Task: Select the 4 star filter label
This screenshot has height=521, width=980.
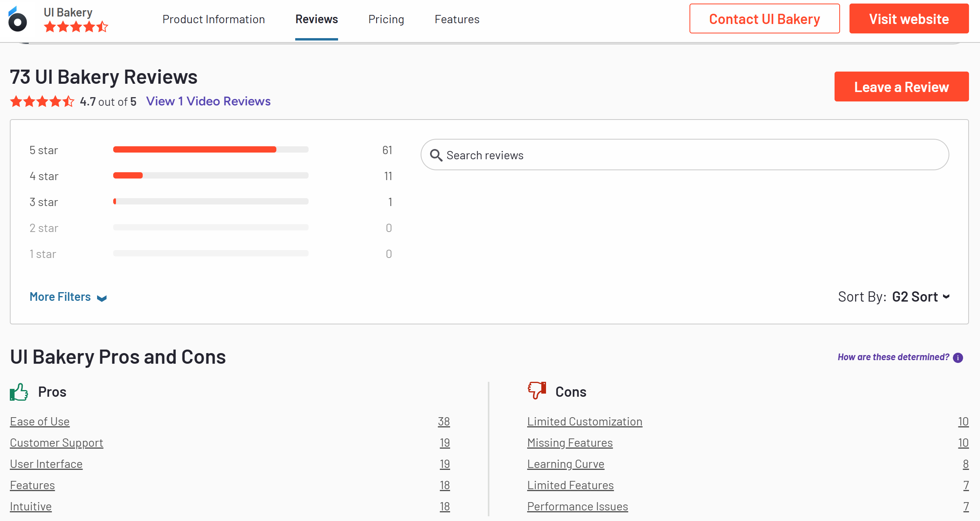Action: 44,176
